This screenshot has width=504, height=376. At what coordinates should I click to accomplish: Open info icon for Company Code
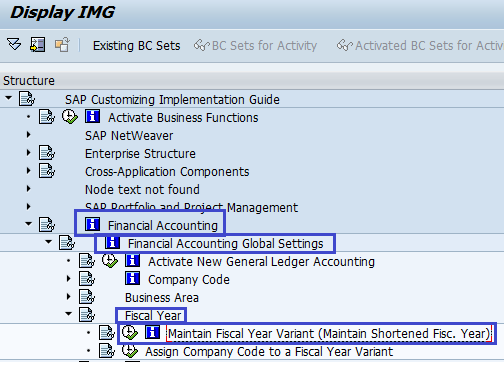tap(132, 278)
